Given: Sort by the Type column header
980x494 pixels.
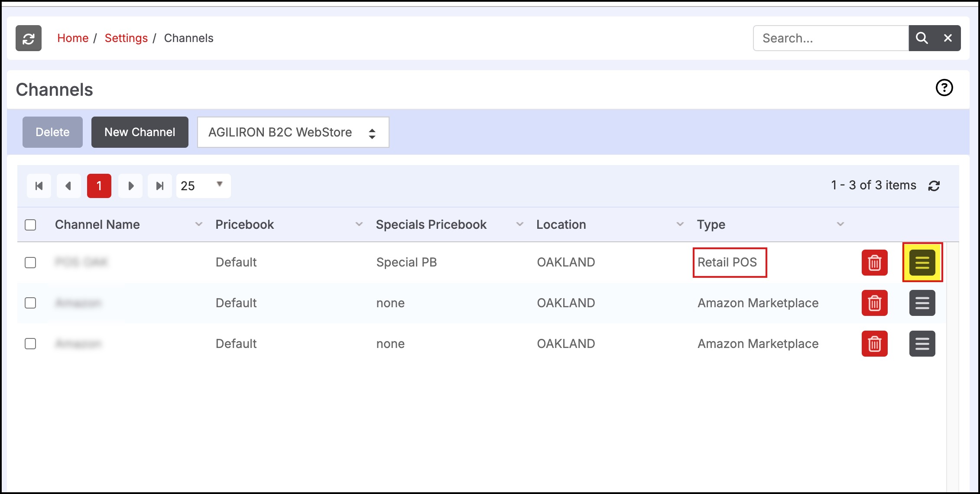Looking at the screenshot, I should pyautogui.click(x=711, y=224).
